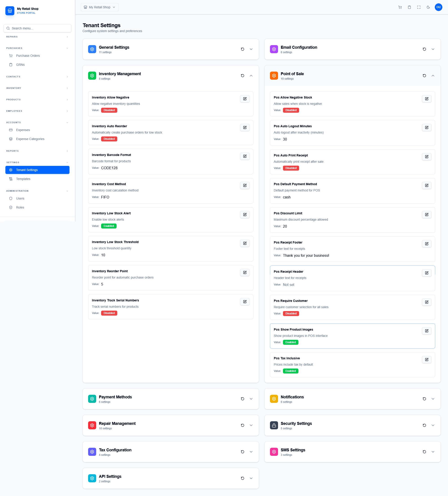Edit the Inventory Barcode Format setting
This screenshot has width=448, height=496.
click(245, 156)
